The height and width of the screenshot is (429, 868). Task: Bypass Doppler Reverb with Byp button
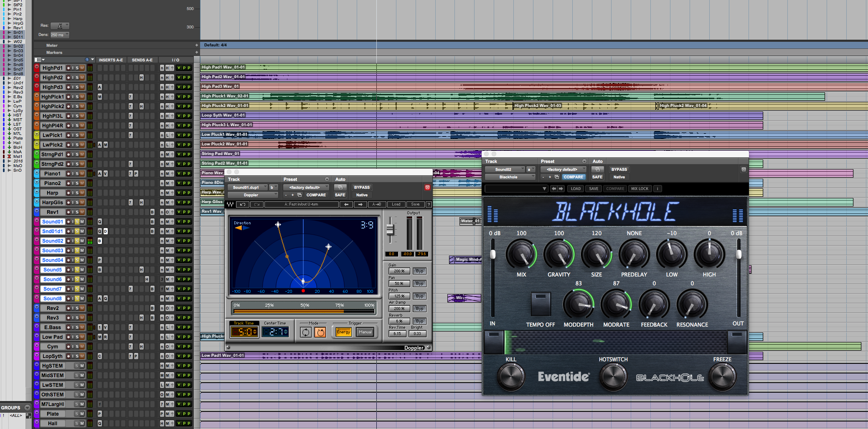pyautogui.click(x=419, y=321)
